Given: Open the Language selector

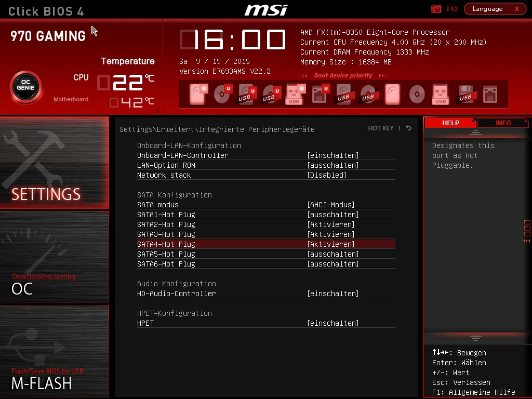Looking at the screenshot, I should click(487, 9).
